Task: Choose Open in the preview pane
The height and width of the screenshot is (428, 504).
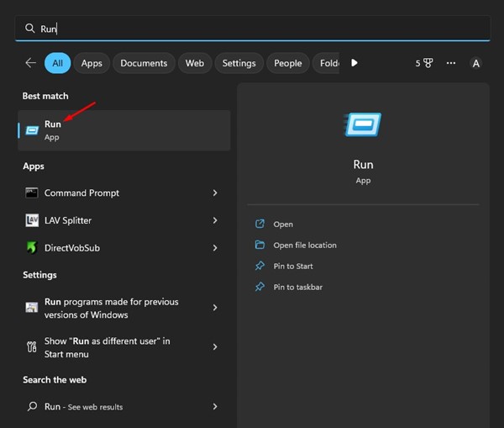Action: pos(283,225)
